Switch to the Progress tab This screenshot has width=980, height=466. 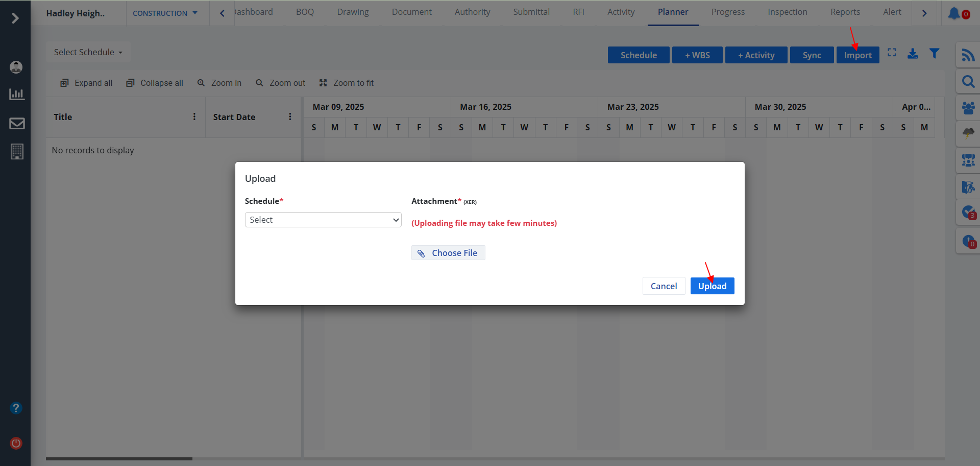(728, 12)
